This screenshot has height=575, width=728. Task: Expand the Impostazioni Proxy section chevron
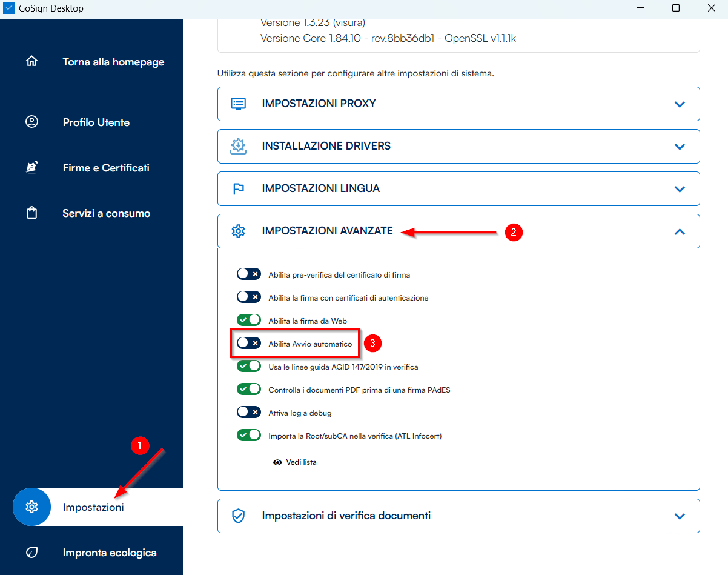(x=680, y=104)
